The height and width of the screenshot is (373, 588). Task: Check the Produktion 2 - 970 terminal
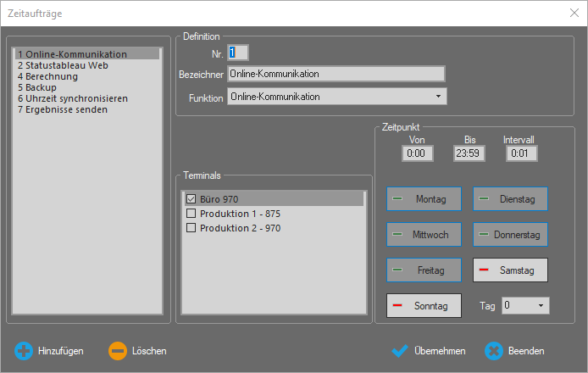click(191, 228)
